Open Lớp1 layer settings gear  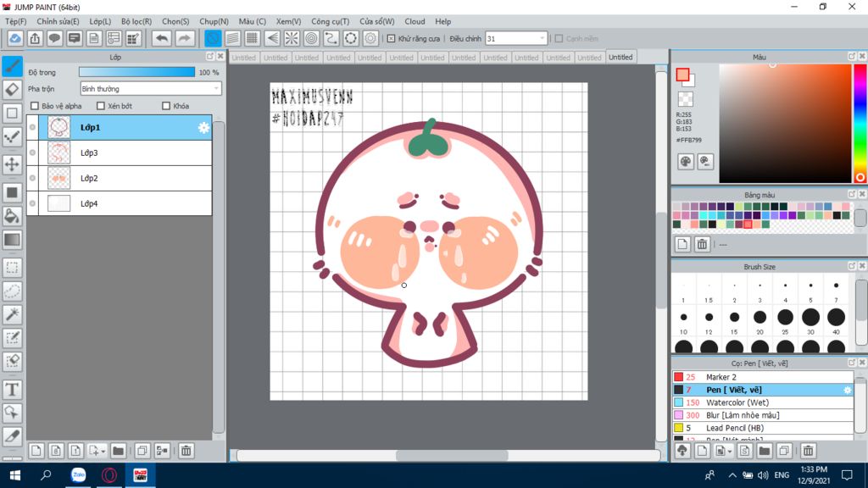[203, 128]
